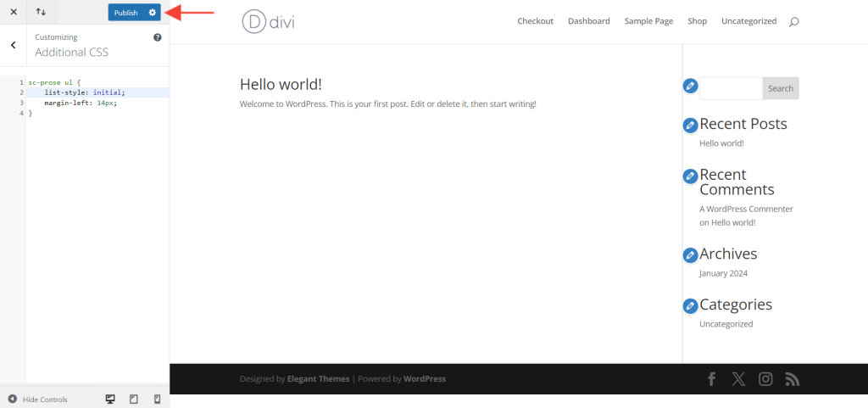This screenshot has height=408, width=868.
Task: Switch to tablet preview mode
Action: [x=133, y=399]
